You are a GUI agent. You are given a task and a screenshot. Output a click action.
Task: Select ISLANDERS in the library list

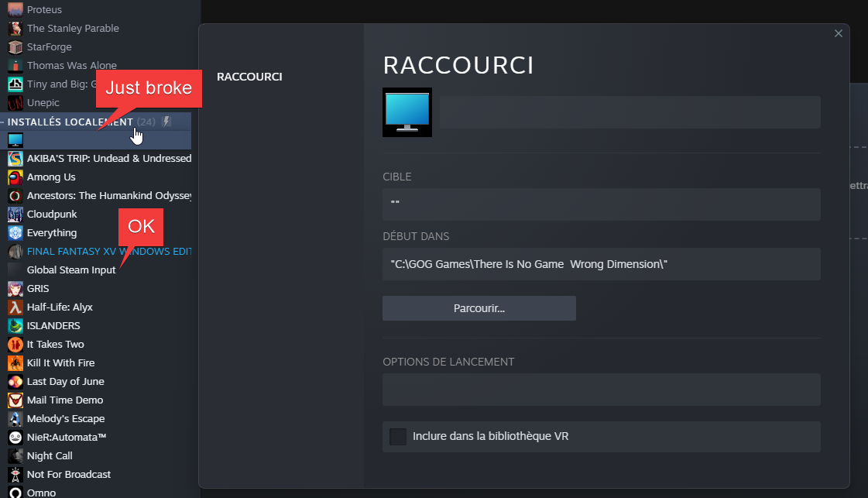53,326
